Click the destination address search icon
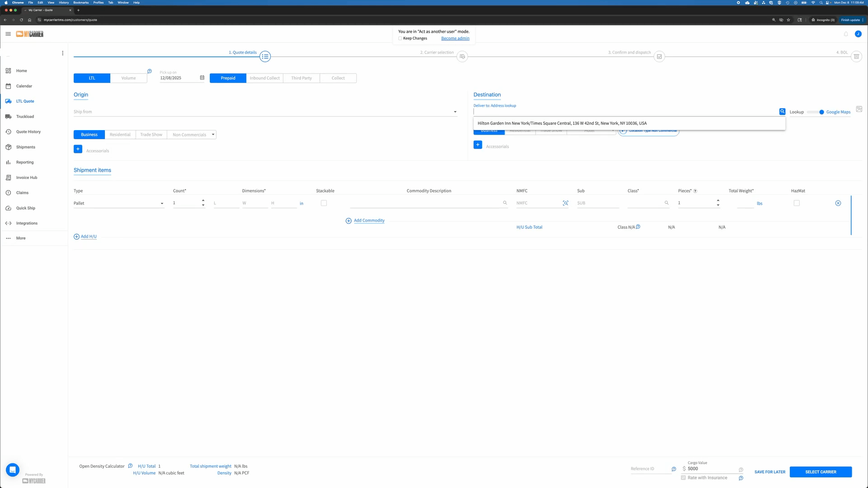Image resolution: width=868 pixels, height=488 pixels. click(782, 112)
